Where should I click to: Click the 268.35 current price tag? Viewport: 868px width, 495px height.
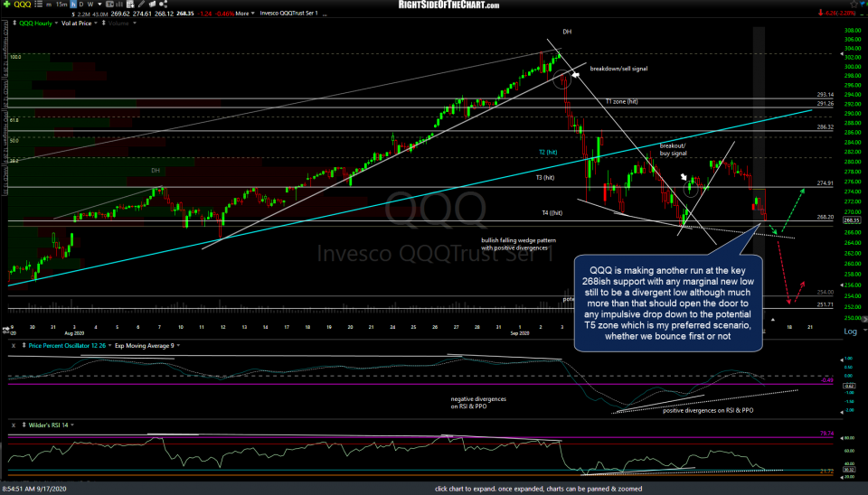click(851, 220)
